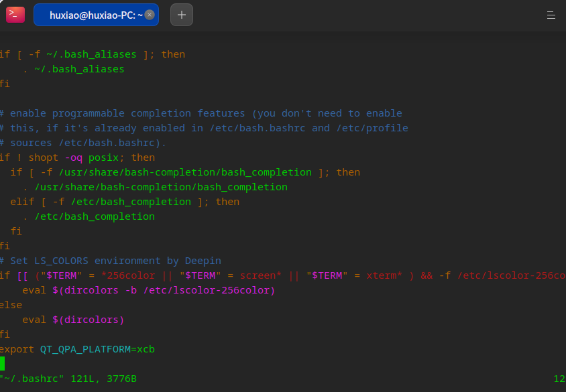
Task: Click the red terminal app icon
Action: click(15, 15)
